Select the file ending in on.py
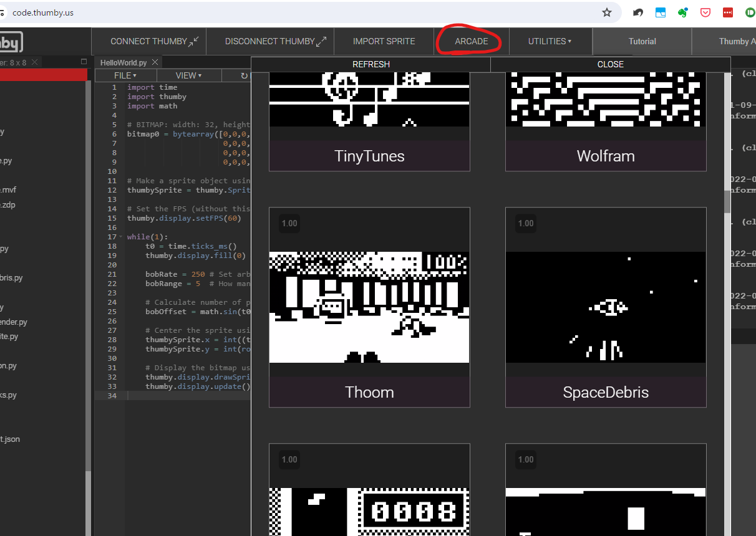Viewport: 756px width, 536px height. coord(8,365)
